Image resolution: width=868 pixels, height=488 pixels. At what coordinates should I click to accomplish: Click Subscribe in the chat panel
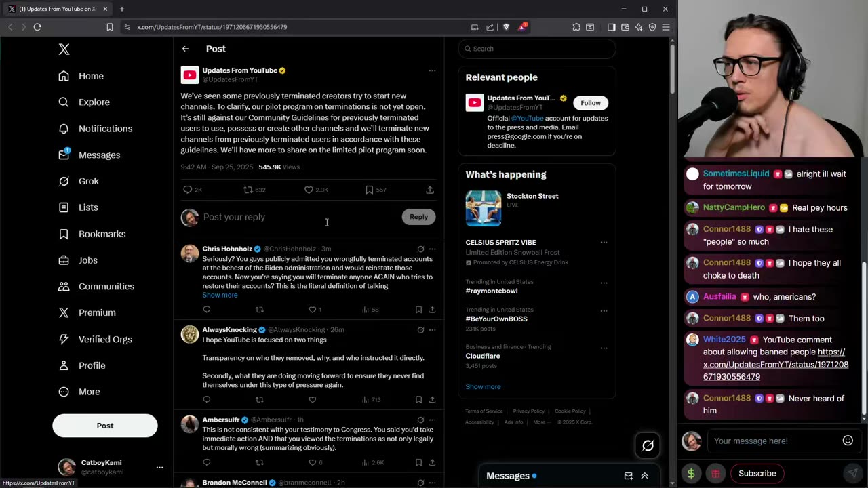757,473
